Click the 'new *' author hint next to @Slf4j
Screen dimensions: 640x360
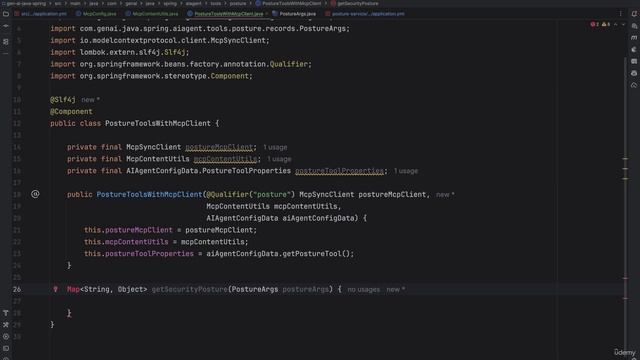click(91, 100)
